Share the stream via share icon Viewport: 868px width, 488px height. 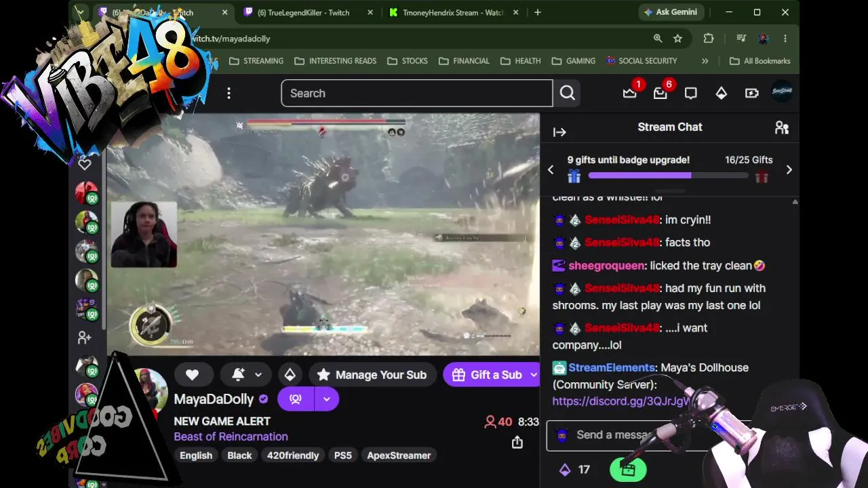pyautogui.click(x=517, y=443)
